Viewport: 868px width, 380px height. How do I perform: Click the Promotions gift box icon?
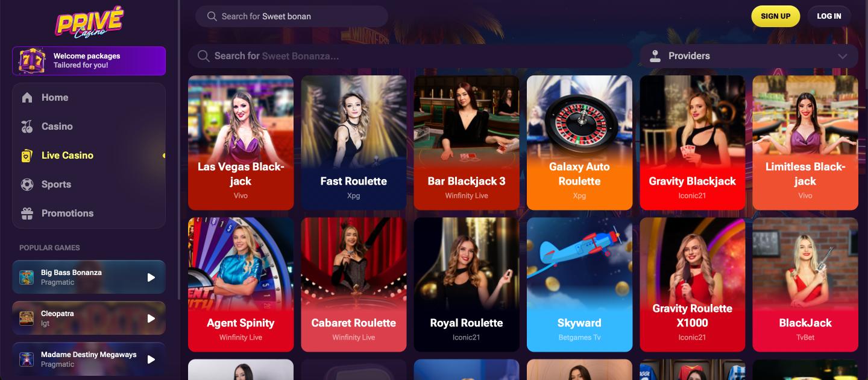(x=27, y=213)
